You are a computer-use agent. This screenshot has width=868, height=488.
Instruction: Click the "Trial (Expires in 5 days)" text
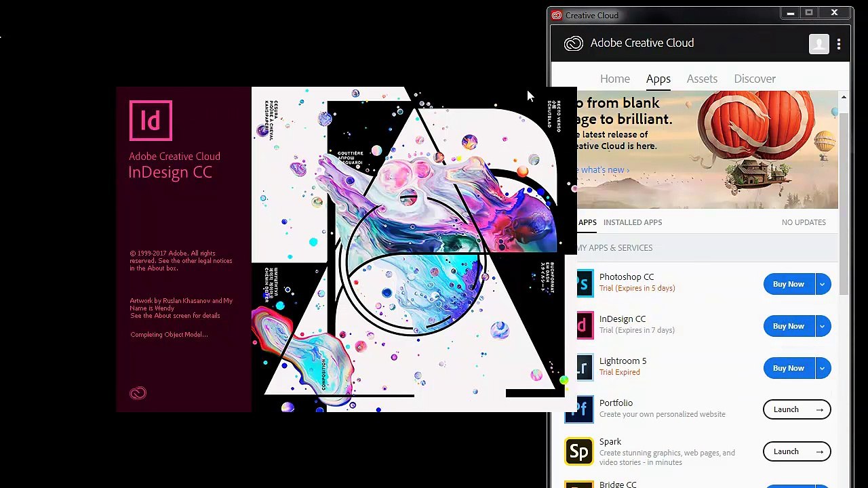tap(637, 288)
